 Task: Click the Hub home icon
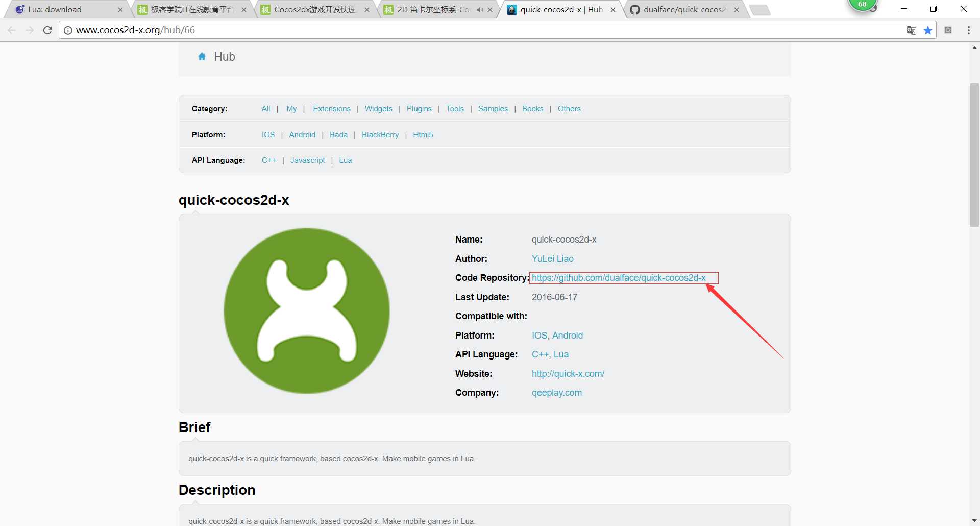click(x=202, y=57)
